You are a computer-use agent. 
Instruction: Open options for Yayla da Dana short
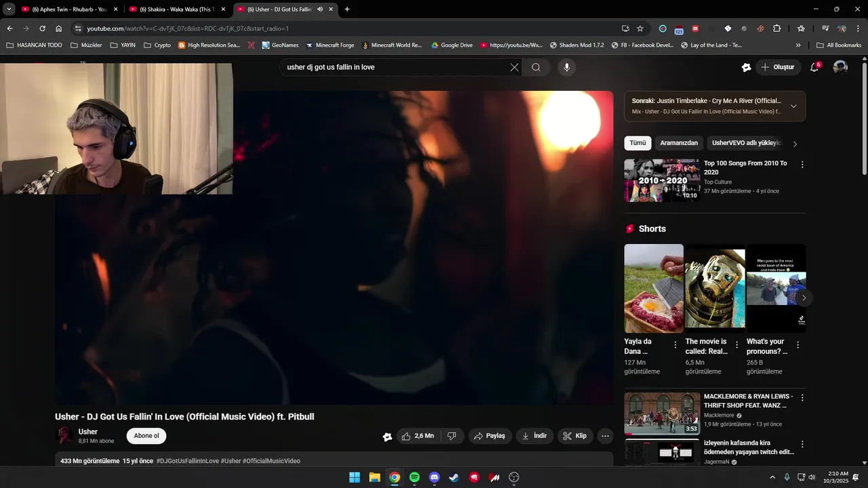pyautogui.click(x=675, y=345)
